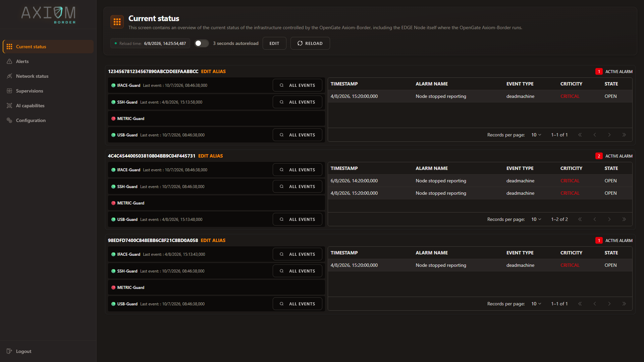This screenshot has width=644, height=362.
Task: Open ALL EVENTS for SSH-Guard of node 98EDFD74
Action: point(298,271)
